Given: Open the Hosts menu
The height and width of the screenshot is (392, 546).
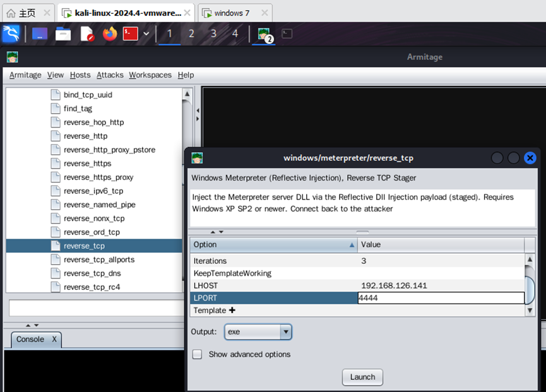Looking at the screenshot, I should (x=80, y=75).
